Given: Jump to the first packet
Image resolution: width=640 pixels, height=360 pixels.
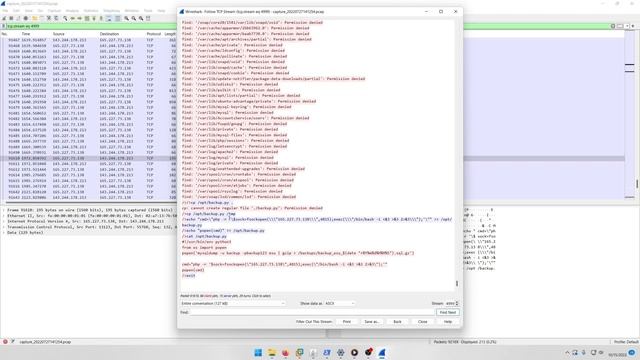Looking at the screenshot, I should click(x=94, y=18).
